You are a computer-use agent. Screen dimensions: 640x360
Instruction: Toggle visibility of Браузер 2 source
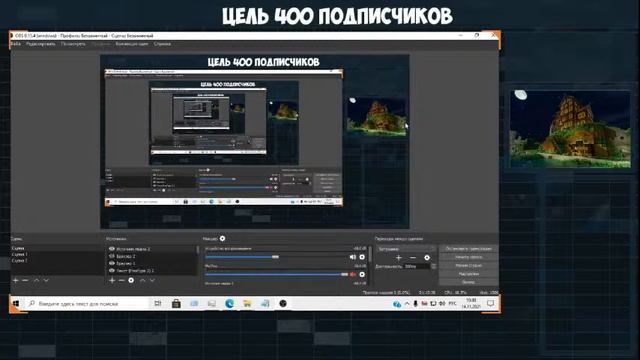point(111,256)
